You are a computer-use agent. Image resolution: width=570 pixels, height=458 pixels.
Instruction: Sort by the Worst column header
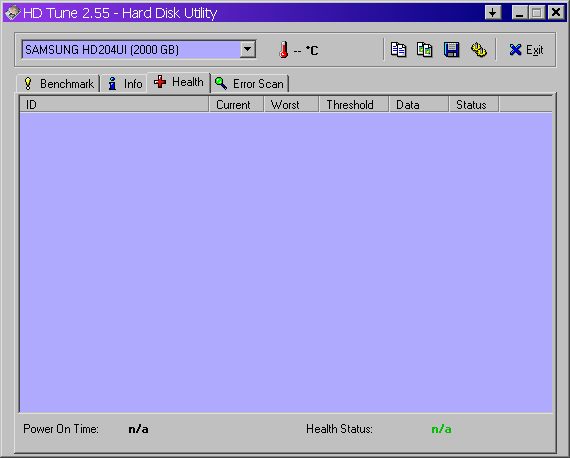click(292, 105)
